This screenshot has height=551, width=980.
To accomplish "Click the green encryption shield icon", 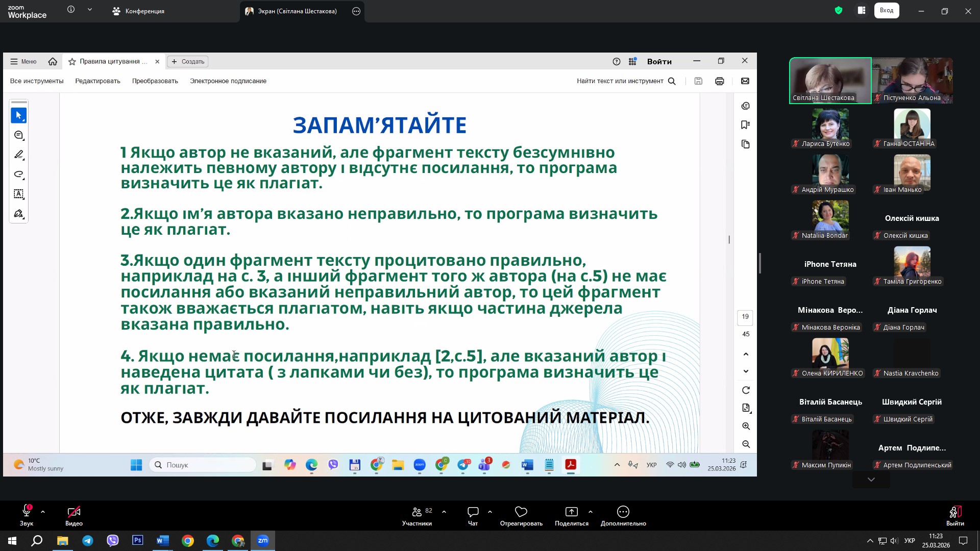I will tap(839, 10).
